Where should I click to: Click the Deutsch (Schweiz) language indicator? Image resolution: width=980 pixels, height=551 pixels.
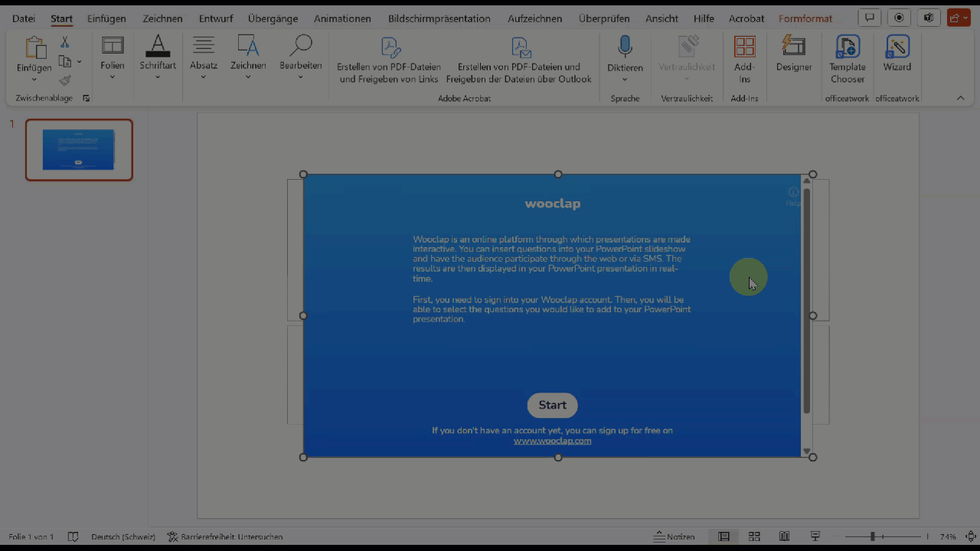(123, 536)
